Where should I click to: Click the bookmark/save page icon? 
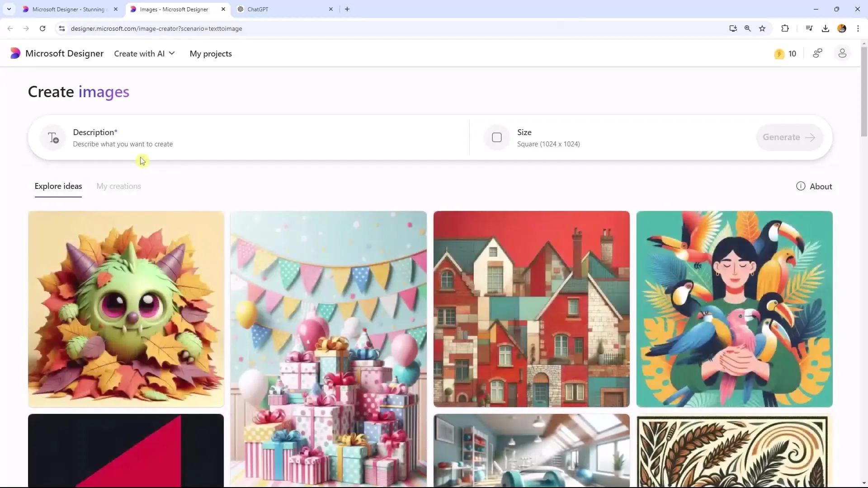pyautogui.click(x=763, y=28)
